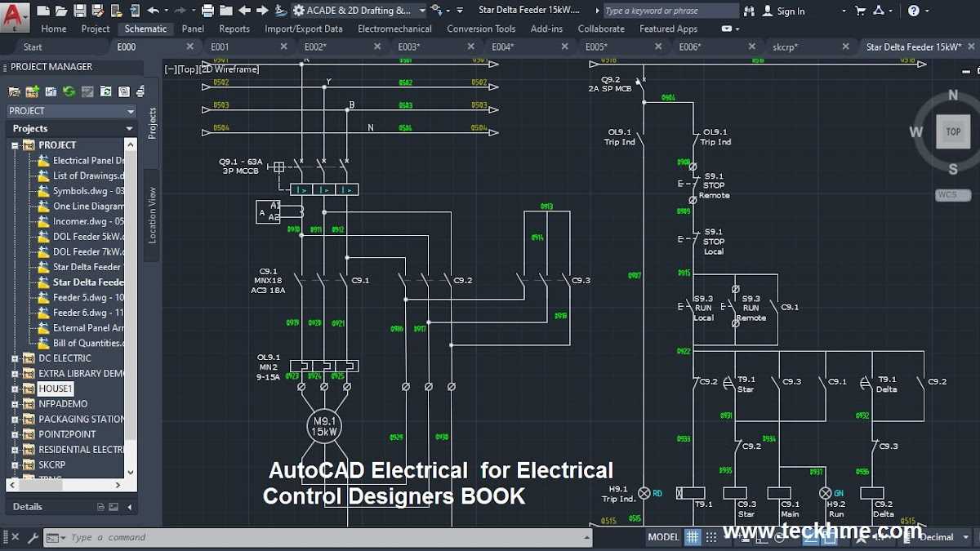
Task: Open the Undo history dropdown arrow
Action: point(166,11)
